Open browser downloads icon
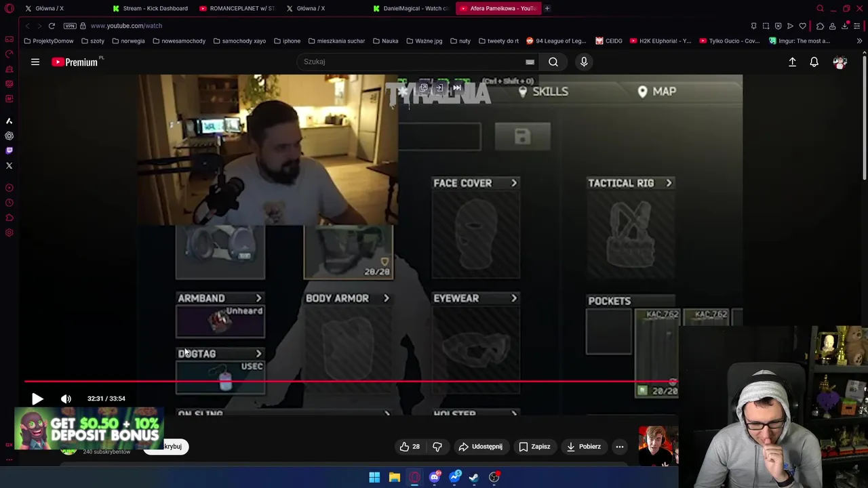 pos(845,26)
